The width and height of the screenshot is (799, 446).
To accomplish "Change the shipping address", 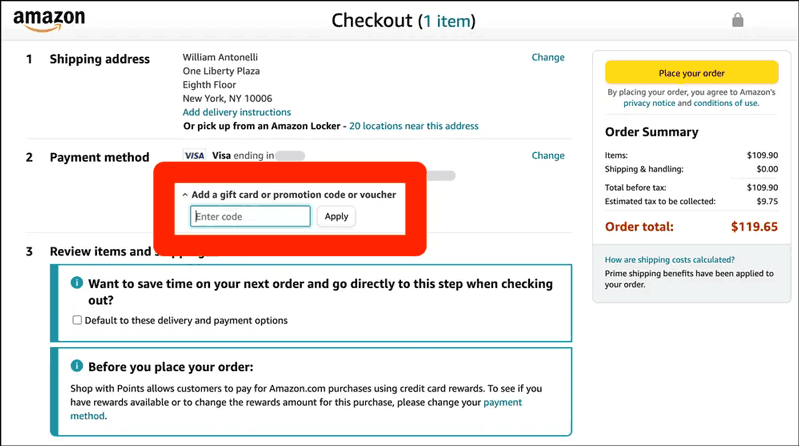I will [x=548, y=57].
